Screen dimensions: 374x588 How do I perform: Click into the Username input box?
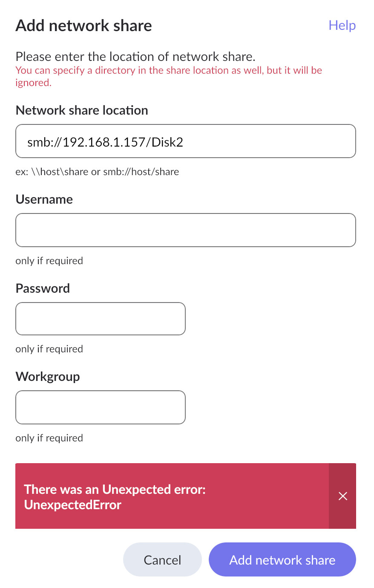point(185,230)
